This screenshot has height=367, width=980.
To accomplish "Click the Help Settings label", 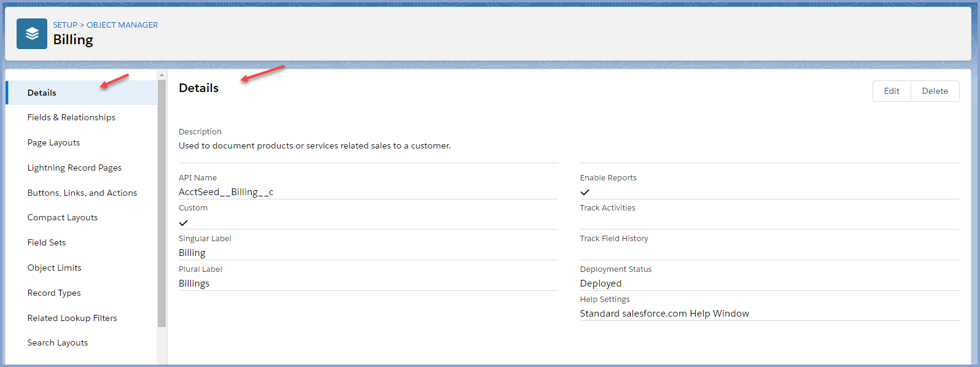I will pos(605,299).
